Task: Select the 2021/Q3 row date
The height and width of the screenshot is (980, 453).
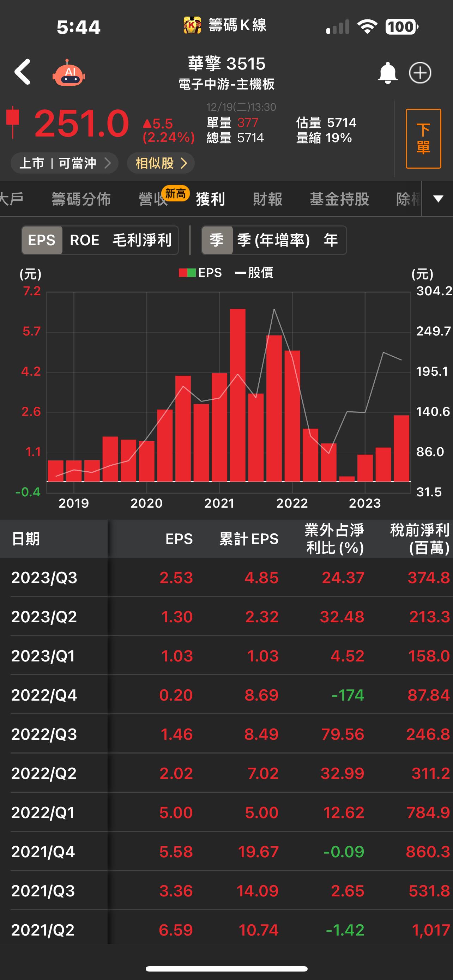Action: (43, 891)
